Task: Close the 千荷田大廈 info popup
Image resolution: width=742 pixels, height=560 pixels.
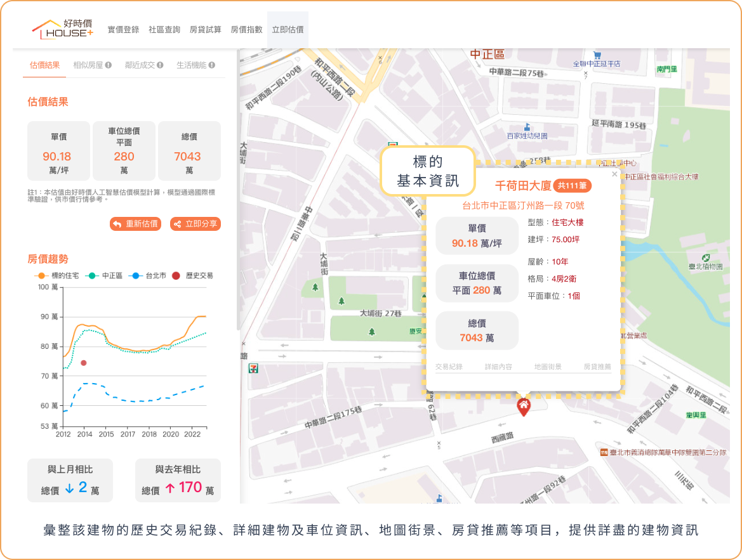Action: 614,174
